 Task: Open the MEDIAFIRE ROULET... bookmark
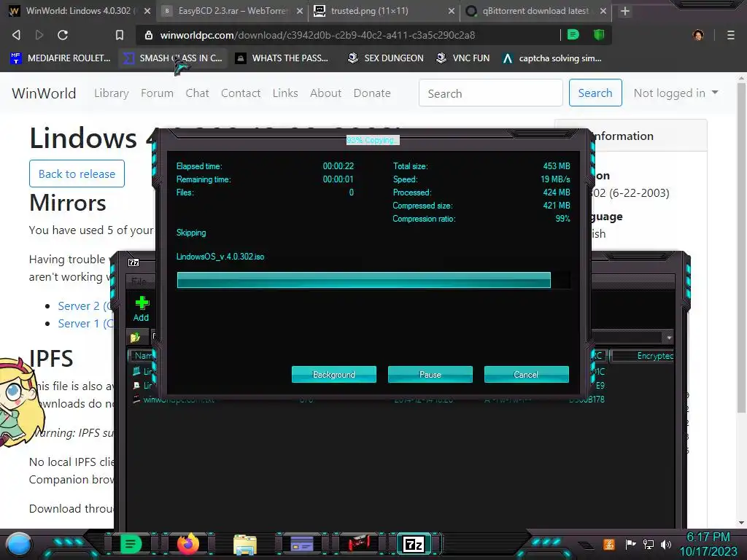tap(61, 58)
